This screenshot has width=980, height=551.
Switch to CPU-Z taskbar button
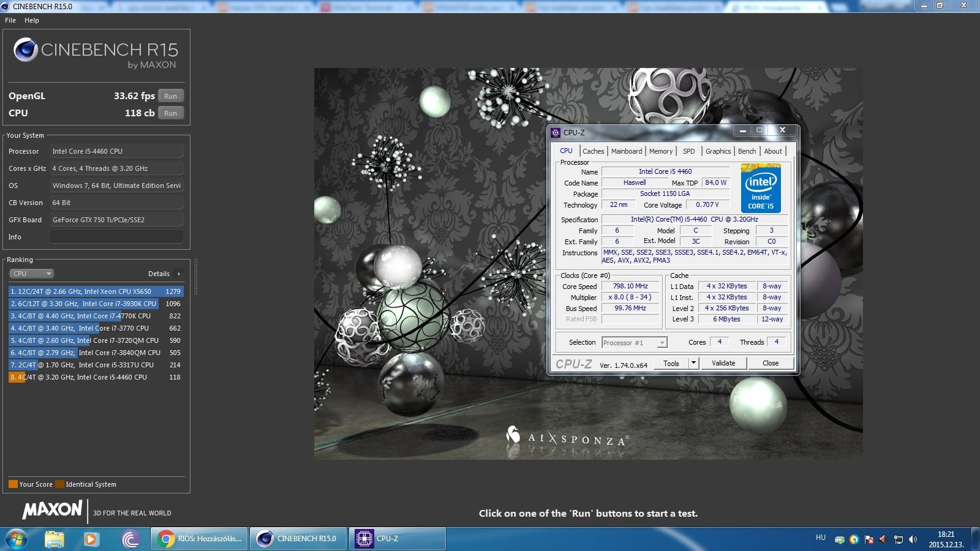[x=398, y=539]
